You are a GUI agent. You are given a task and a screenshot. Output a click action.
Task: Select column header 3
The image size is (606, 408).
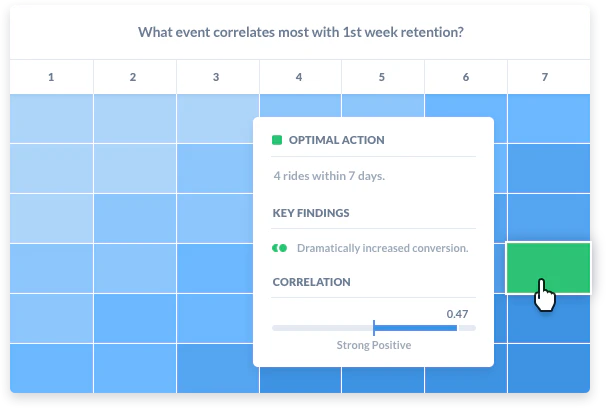tap(217, 77)
